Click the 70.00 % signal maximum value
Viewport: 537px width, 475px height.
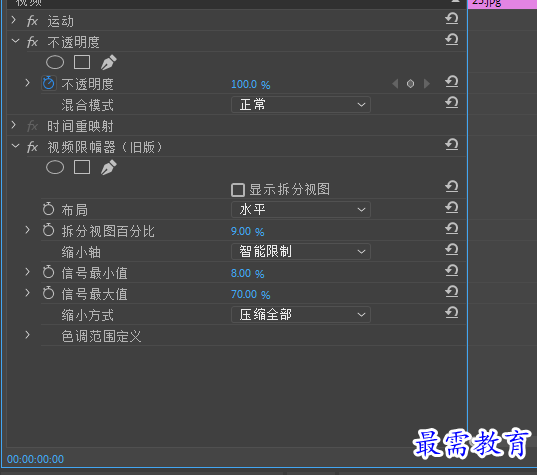pos(250,295)
